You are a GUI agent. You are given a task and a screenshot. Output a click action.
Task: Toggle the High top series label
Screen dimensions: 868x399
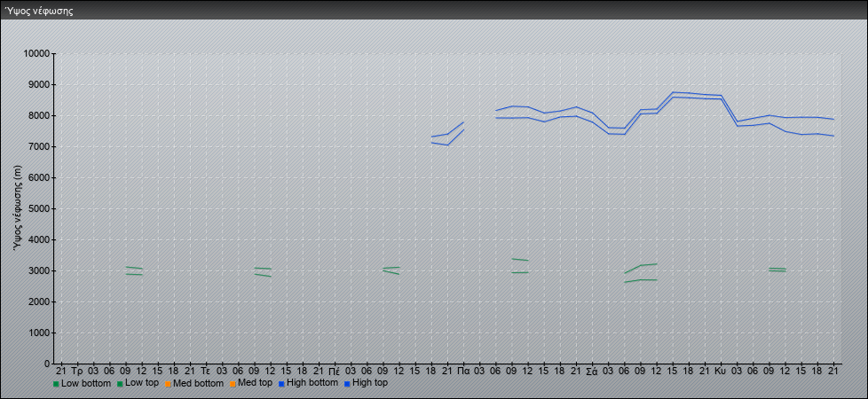click(369, 383)
